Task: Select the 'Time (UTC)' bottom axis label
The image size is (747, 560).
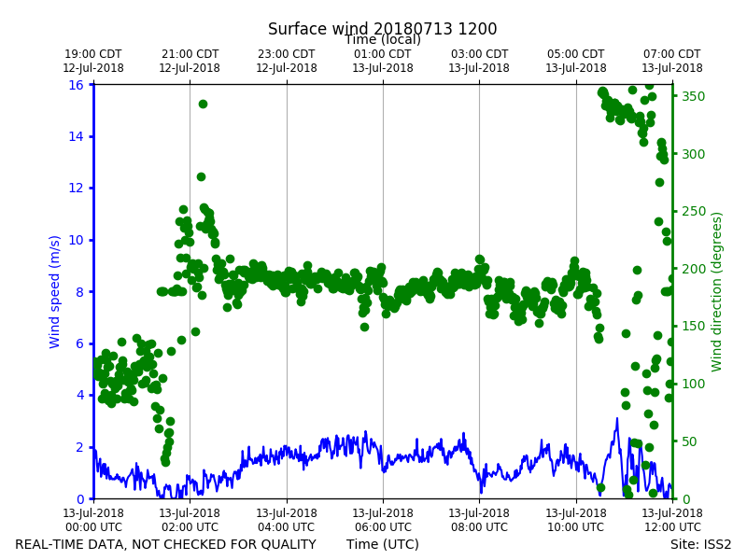Action: pos(383,544)
